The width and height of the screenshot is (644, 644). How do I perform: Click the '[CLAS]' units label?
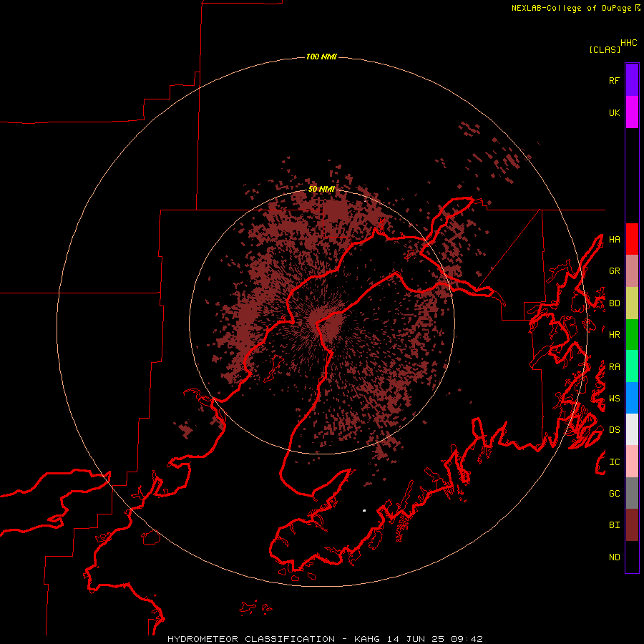(x=605, y=49)
